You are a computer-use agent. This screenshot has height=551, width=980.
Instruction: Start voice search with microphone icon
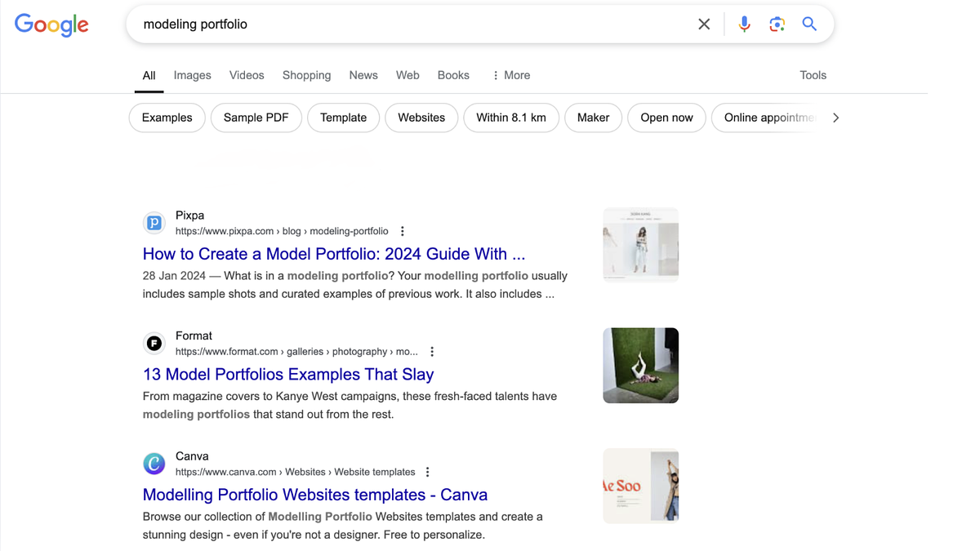[x=744, y=24]
